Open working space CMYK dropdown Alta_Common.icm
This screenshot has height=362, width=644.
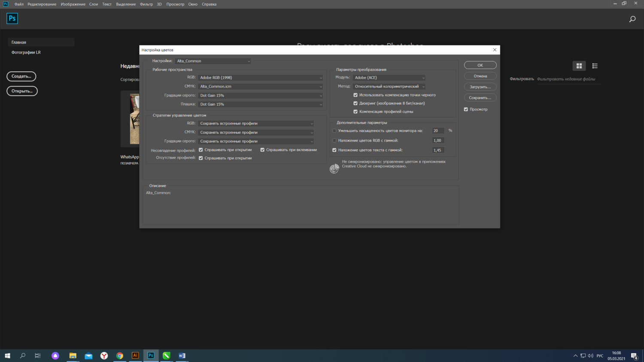[x=260, y=87]
